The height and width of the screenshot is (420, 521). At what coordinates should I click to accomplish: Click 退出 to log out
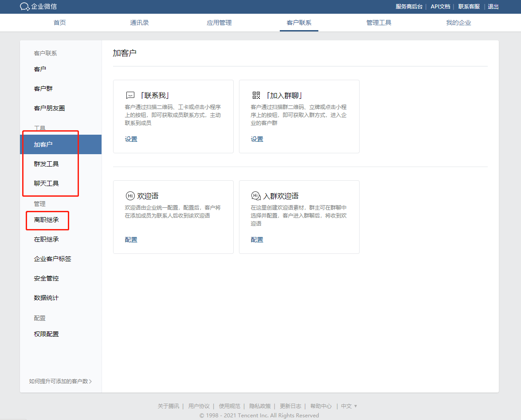tap(493, 7)
